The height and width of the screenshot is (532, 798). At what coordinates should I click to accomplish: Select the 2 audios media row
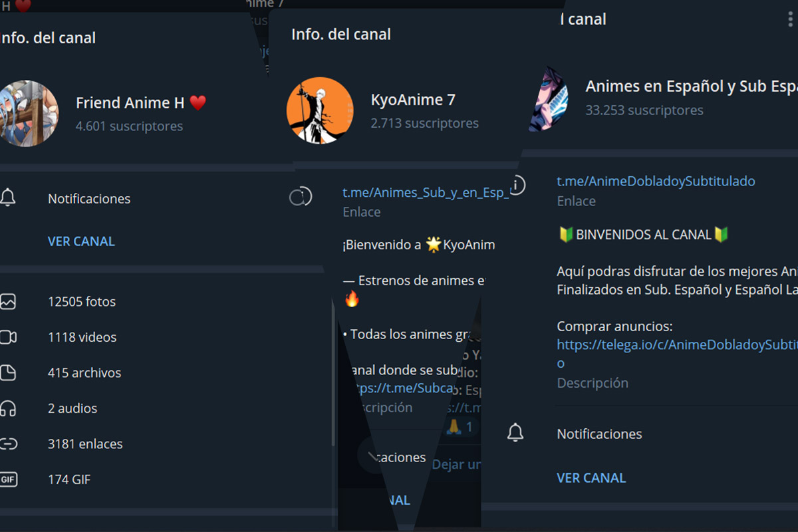[166, 408]
